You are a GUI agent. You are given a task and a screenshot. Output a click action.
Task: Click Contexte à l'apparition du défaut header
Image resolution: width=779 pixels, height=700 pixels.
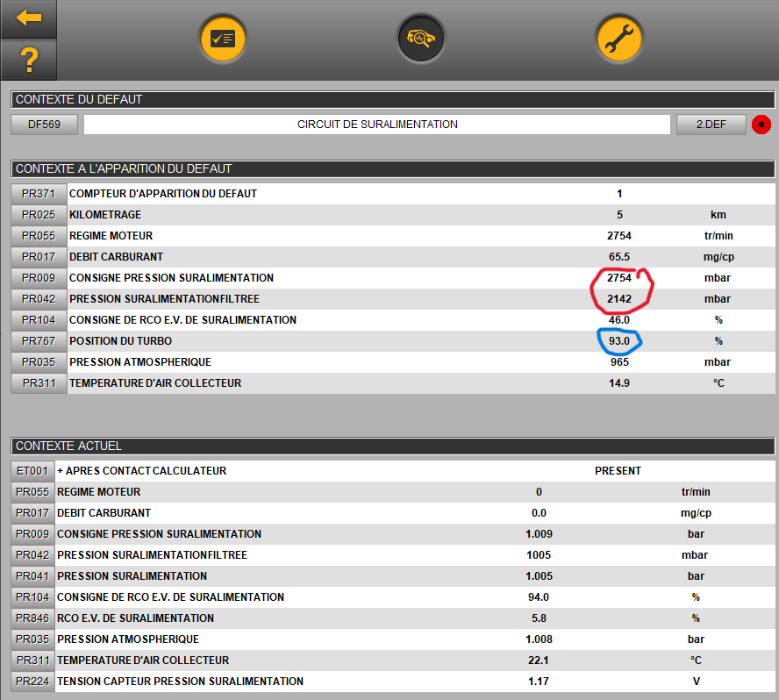[x=392, y=168]
